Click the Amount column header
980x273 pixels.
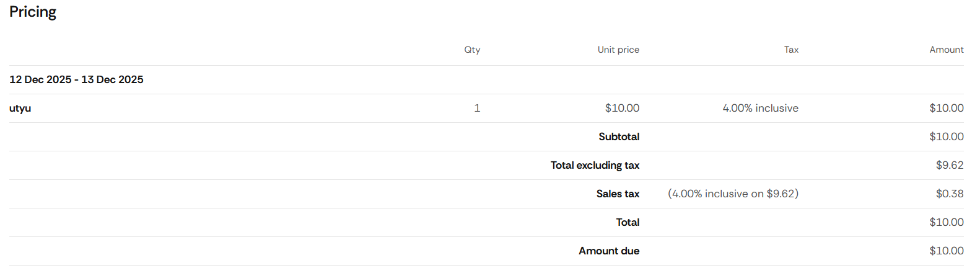(x=946, y=50)
